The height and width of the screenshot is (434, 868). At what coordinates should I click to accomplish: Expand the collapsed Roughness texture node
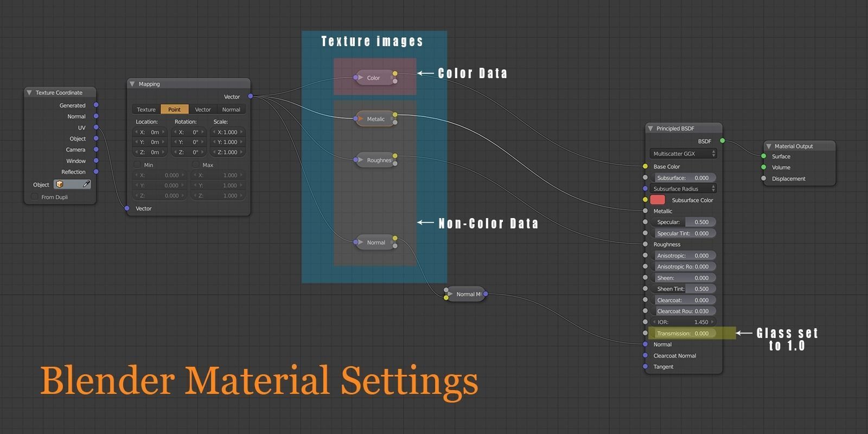pos(361,160)
